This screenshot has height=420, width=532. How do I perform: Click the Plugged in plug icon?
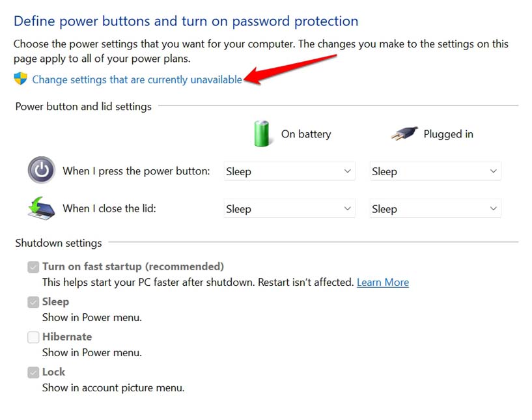pyautogui.click(x=404, y=134)
